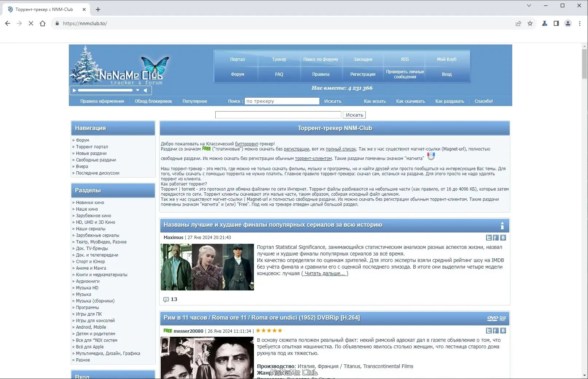Open the FAQ menu item
Image resolution: width=588 pixels, height=379 pixels.
pyautogui.click(x=279, y=74)
